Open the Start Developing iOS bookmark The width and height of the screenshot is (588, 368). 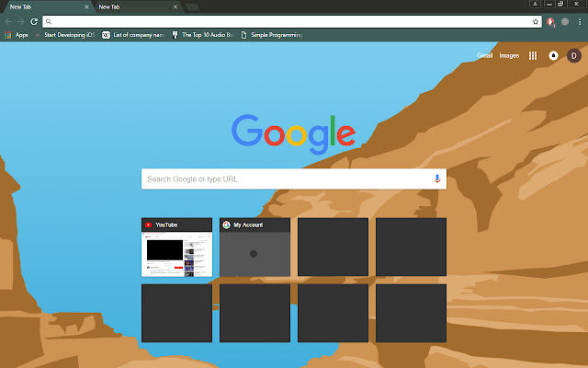click(64, 35)
